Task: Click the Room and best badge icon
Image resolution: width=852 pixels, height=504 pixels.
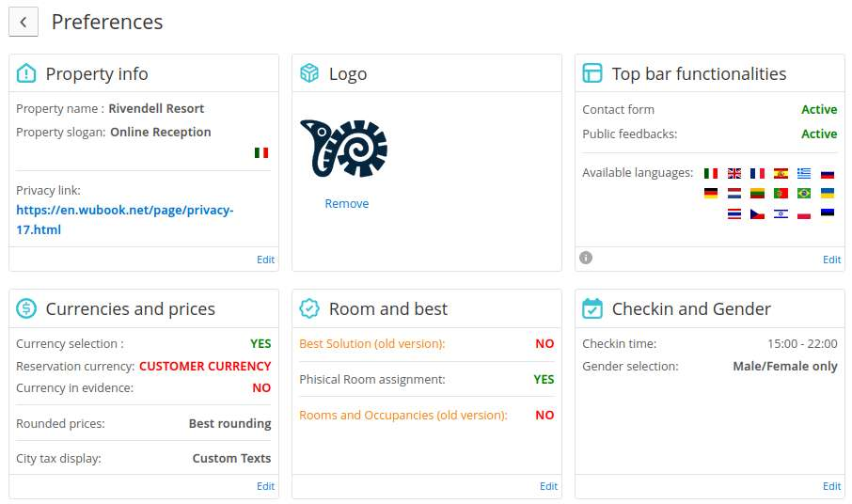Action: (309, 308)
